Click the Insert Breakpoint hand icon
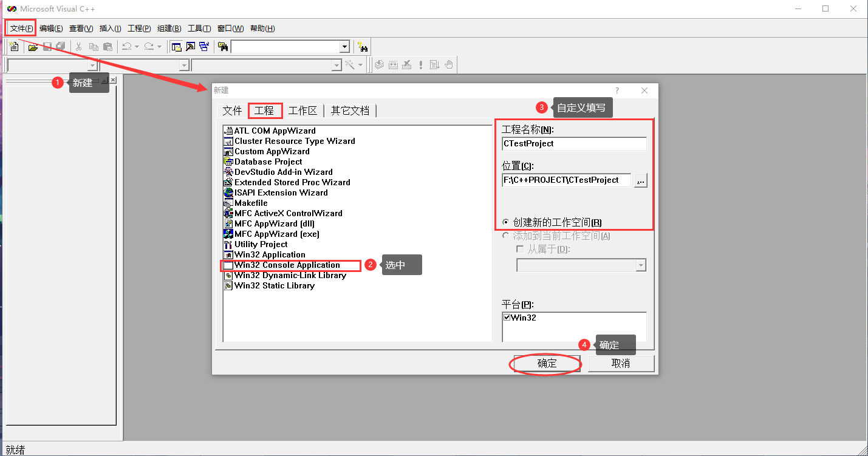The image size is (868, 456). click(449, 64)
